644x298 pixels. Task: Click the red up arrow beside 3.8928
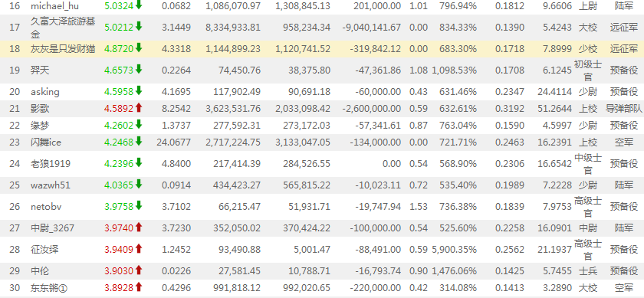pos(139,287)
